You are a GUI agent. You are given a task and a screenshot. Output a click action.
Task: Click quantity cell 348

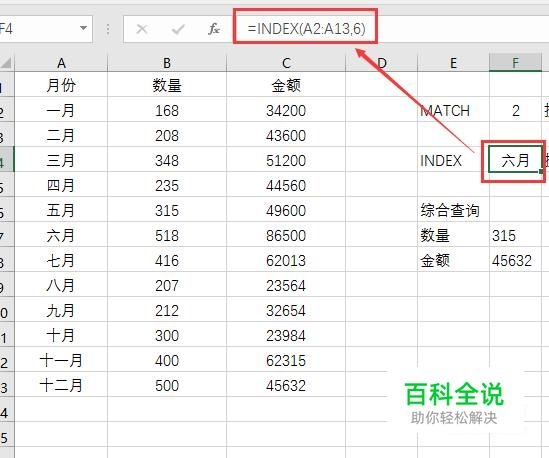pos(167,160)
